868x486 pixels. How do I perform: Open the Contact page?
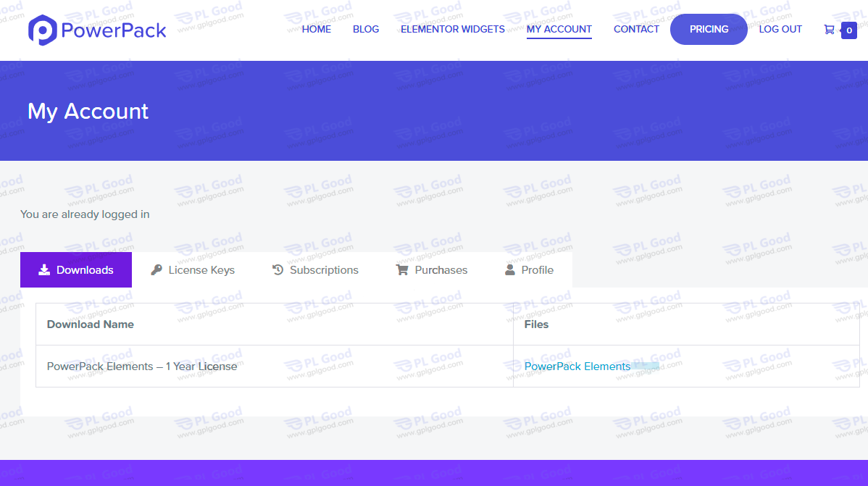636,30
